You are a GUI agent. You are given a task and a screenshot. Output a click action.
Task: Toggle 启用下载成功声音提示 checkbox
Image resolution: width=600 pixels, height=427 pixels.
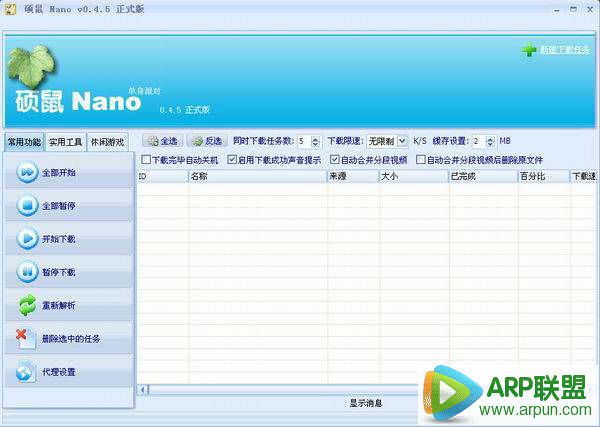pyautogui.click(x=232, y=159)
